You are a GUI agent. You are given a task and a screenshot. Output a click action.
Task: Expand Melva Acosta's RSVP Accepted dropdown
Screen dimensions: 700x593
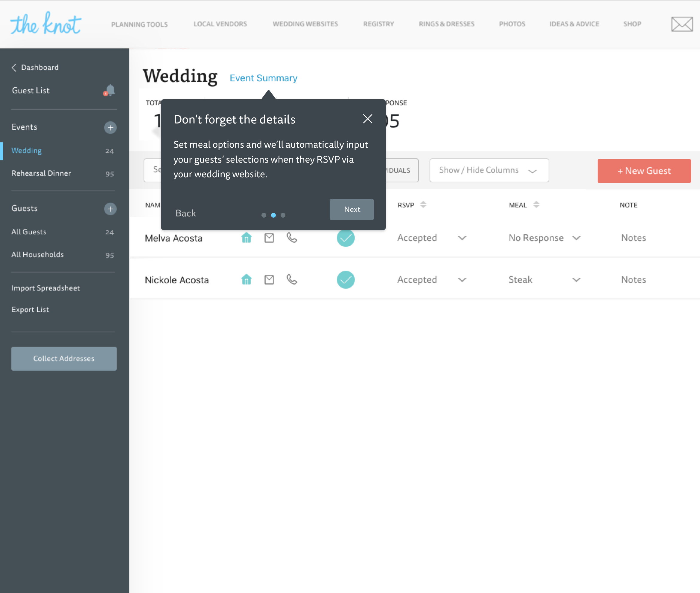pos(462,238)
